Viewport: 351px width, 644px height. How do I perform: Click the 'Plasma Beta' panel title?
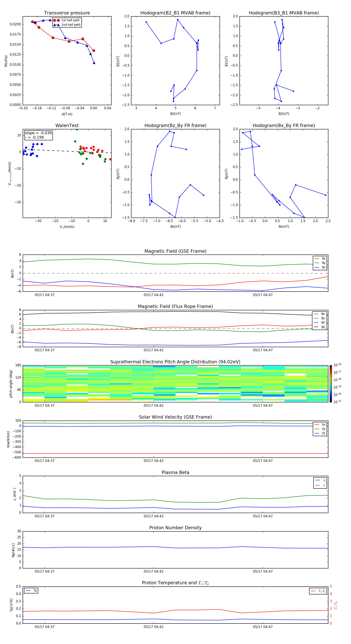click(175, 473)
